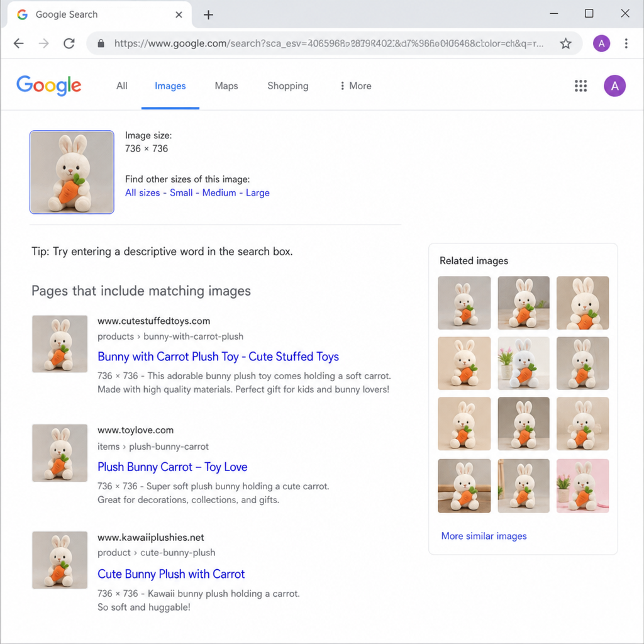Click www.toylove.com site name

136,430
